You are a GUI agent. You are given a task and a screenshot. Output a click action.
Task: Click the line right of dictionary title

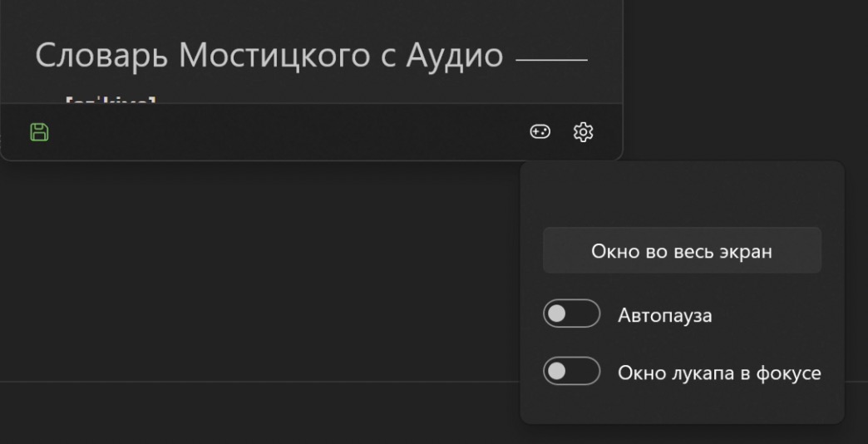(551, 60)
